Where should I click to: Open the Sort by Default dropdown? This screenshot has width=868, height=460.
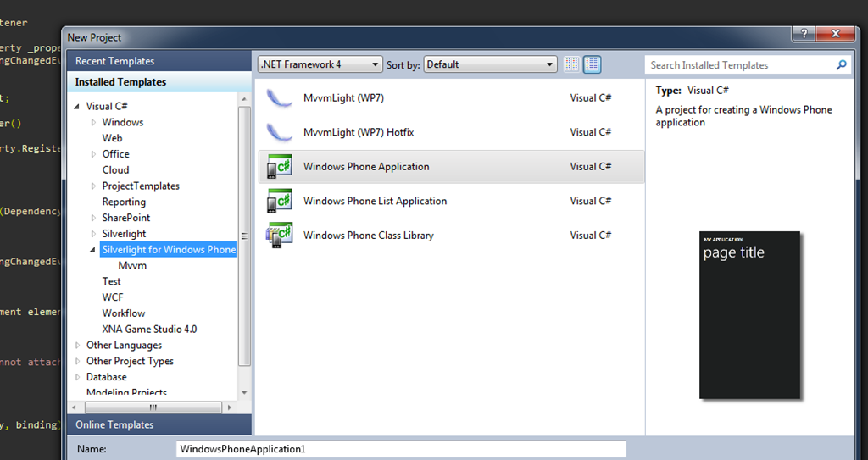tap(490, 64)
